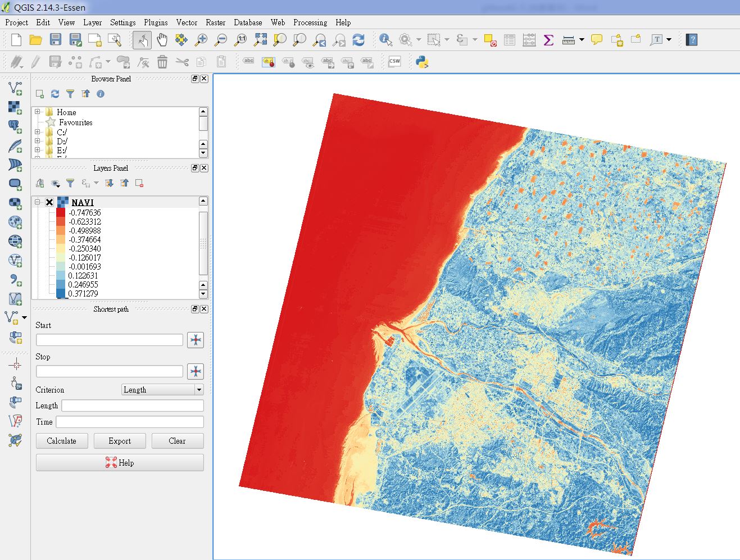740x560 pixels.
Task: Click the Help button in Shortest path
Action: click(x=120, y=463)
